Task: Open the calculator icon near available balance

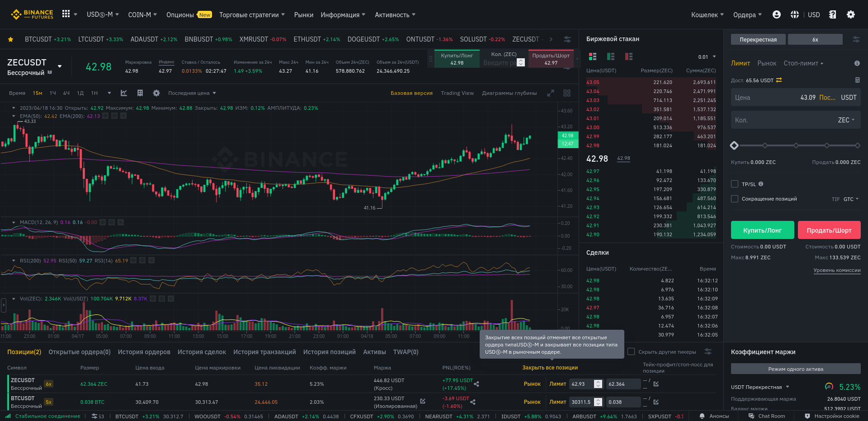Action: [858, 80]
